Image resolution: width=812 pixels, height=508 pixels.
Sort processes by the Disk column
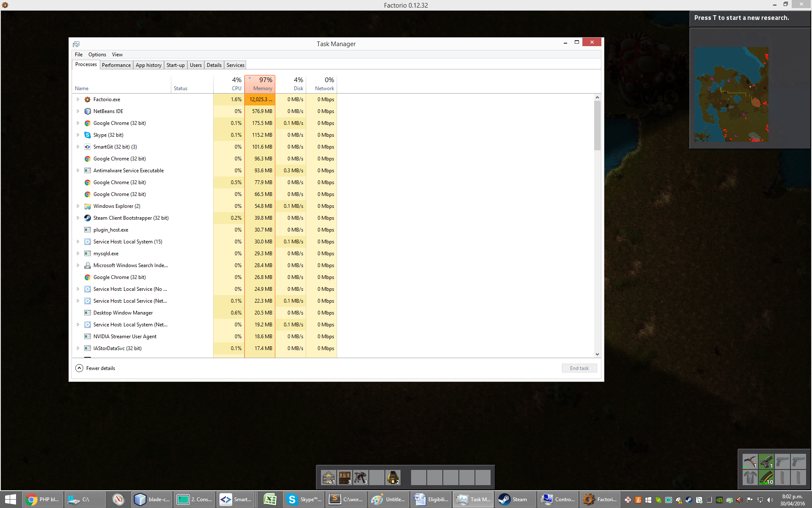tap(291, 84)
